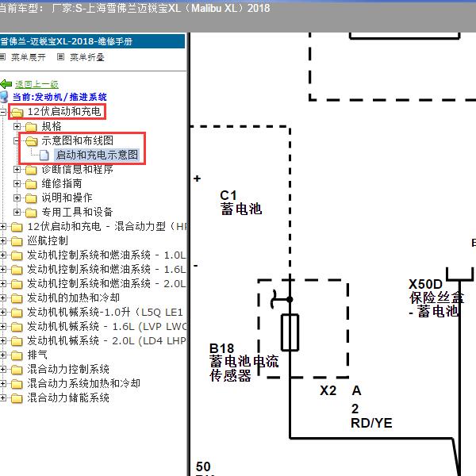Click folder icon of 发动机控制系统和燃油系统 - 1.6L
Screen dimensions: 476x476
[17, 270]
